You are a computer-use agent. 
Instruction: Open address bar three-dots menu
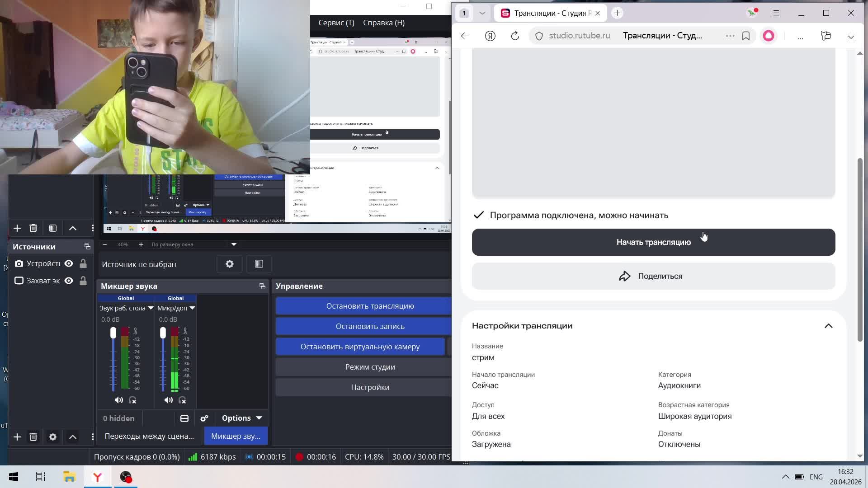pos(730,36)
